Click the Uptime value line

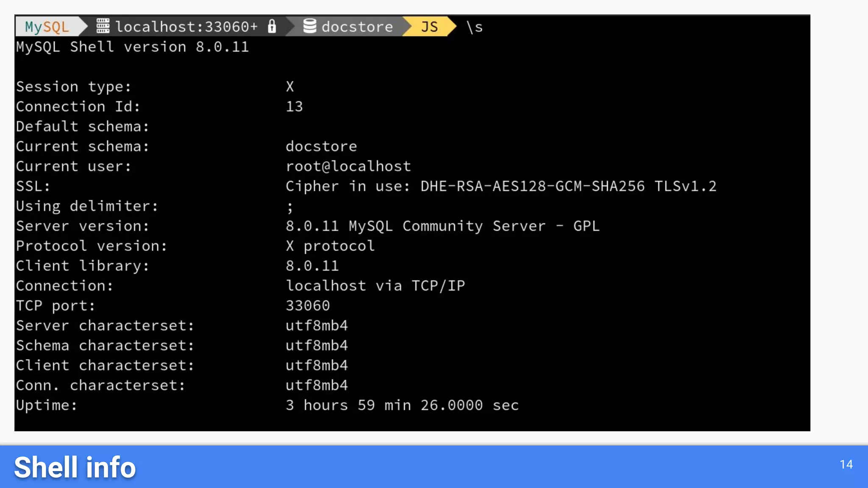pyautogui.click(x=402, y=405)
